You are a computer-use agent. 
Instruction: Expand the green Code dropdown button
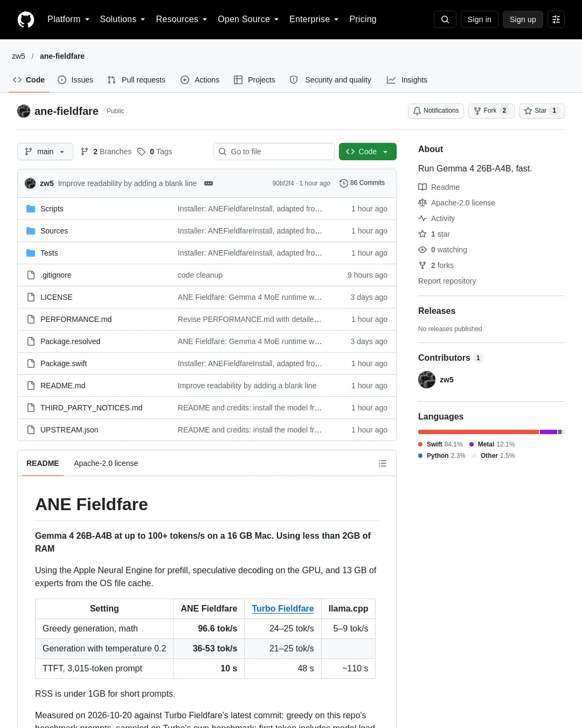[x=368, y=152]
